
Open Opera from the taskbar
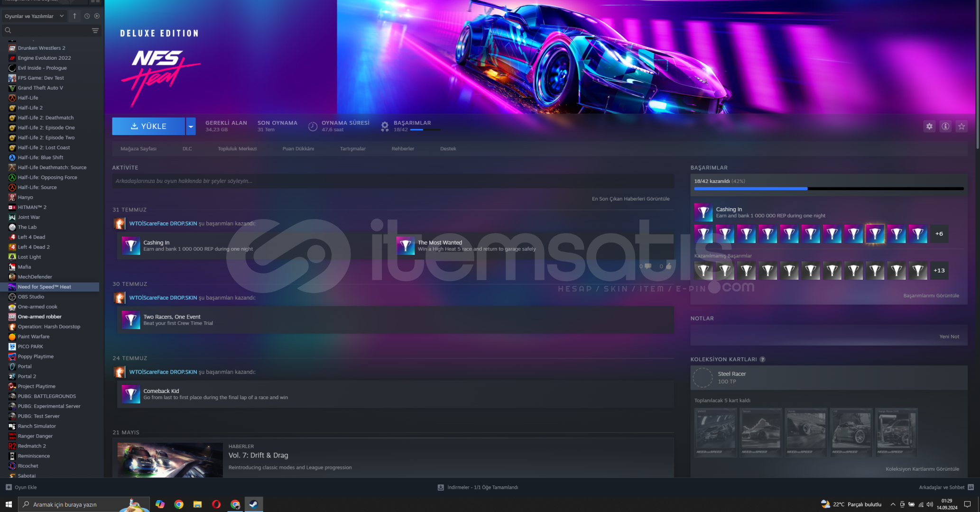[x=216, y=504]
